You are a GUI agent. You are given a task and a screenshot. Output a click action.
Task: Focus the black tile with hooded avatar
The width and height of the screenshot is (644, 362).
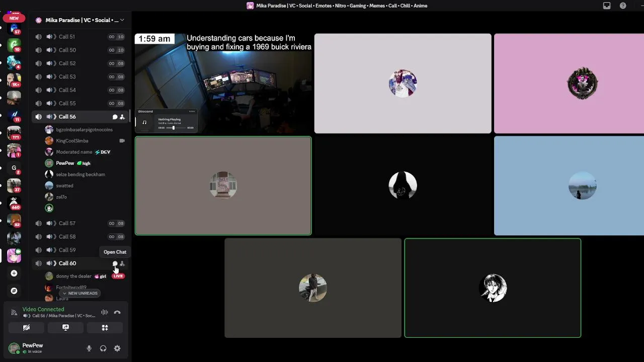click(x=403, y=186)
